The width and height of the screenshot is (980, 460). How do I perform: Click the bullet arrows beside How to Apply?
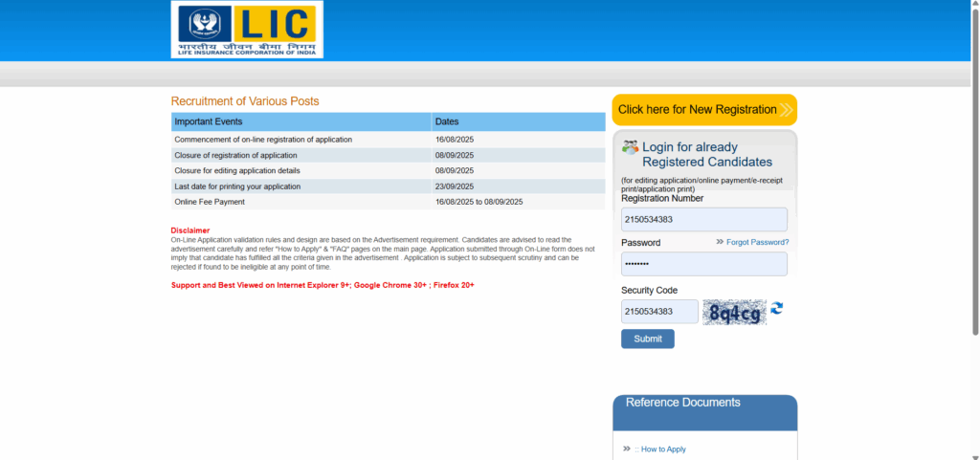(627, 449)
